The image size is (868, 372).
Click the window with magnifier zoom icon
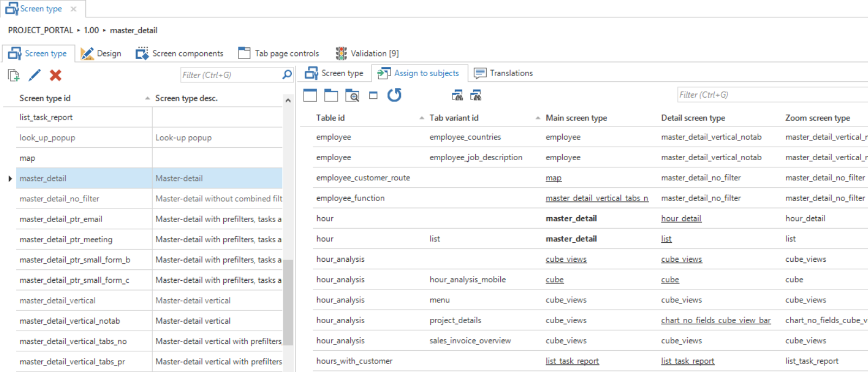353,96
